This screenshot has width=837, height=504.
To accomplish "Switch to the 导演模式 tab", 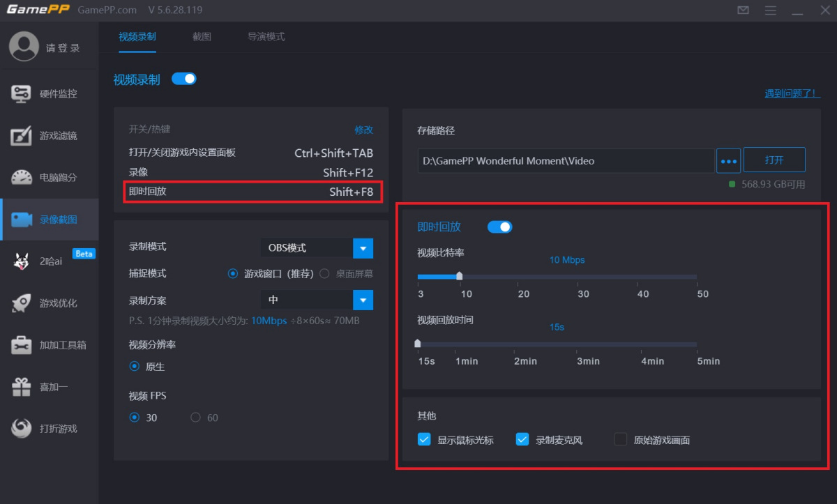I will pos(265,36).
